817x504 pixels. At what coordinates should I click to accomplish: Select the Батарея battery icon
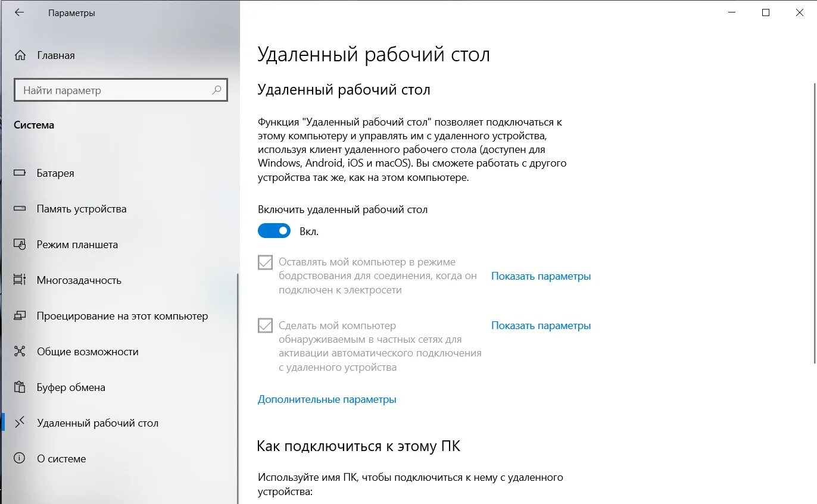pos(20,173)
